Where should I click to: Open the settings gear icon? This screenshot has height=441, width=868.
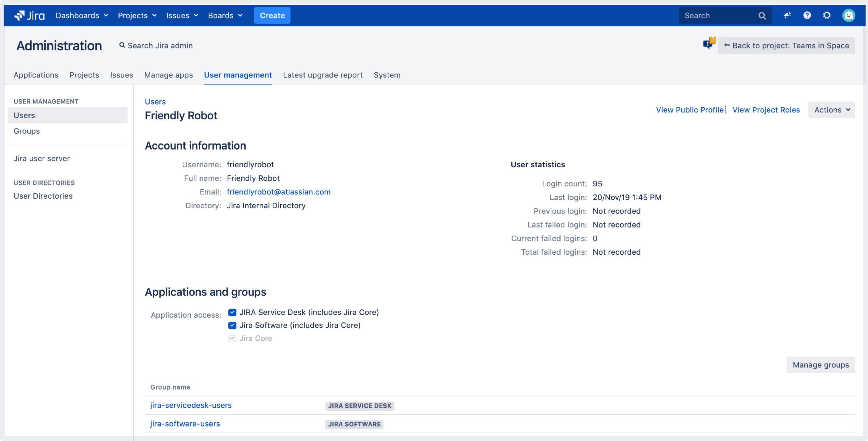click(827, 15)
